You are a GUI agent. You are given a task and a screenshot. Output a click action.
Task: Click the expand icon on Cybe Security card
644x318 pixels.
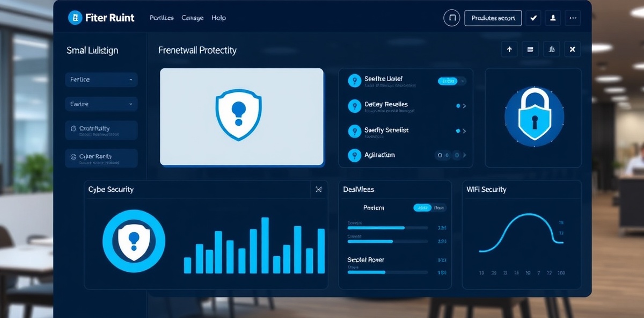tap(318, 189)
